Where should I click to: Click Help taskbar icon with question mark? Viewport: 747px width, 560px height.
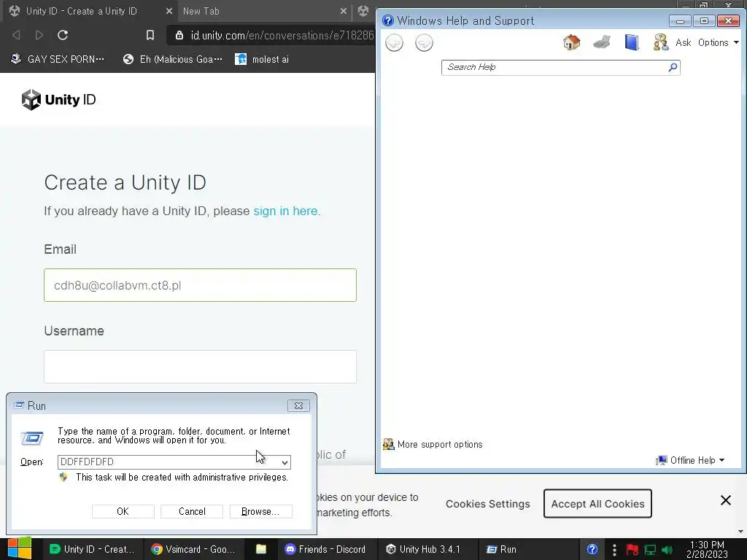point(592,549)
